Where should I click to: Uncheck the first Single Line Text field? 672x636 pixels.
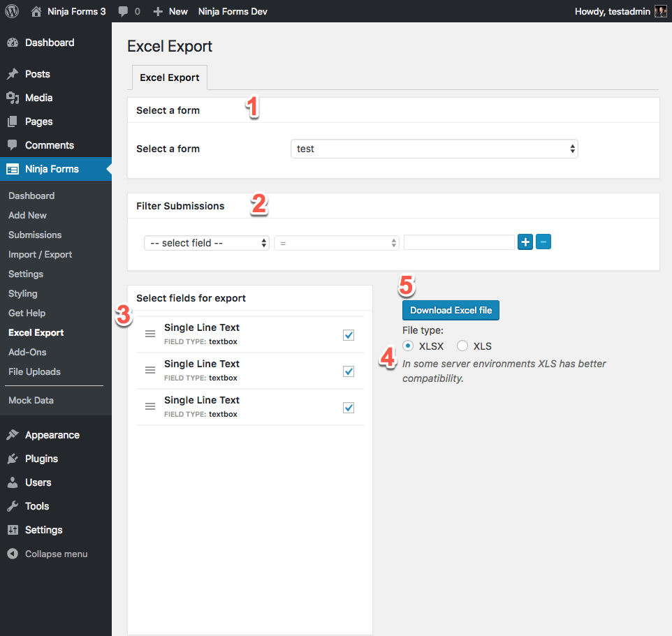click(x=348, y=335)
